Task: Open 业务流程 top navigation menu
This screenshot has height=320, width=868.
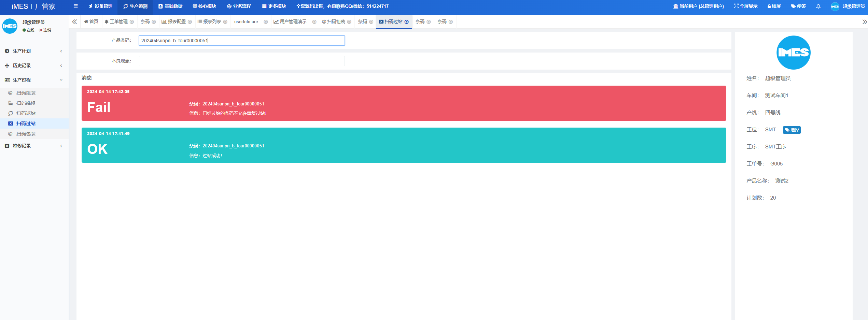Action: (239, 6)
